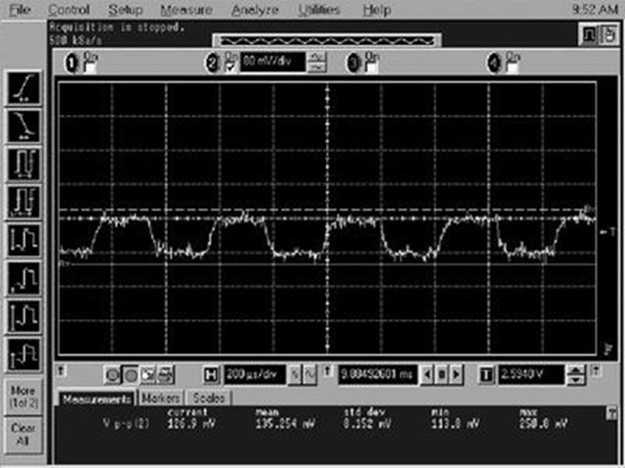
Task: Click channel 2 vertical scale field (mV/div)
Action: [273, 62]
